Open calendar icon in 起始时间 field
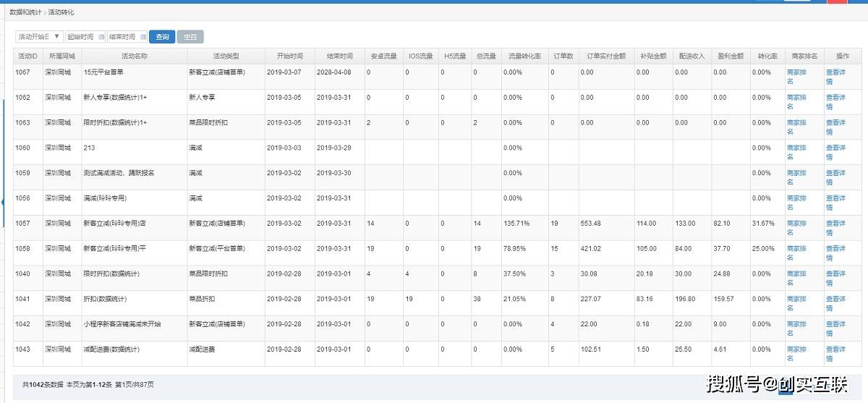Image resolution: width=868 pixels, height=403 pixels. click(101, 37)
